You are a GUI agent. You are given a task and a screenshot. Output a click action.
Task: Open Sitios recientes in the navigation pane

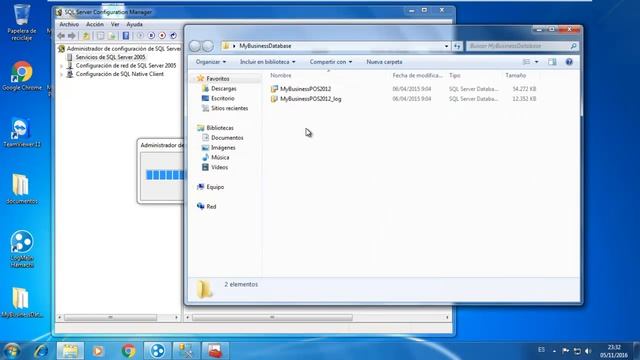coord(229,108)
